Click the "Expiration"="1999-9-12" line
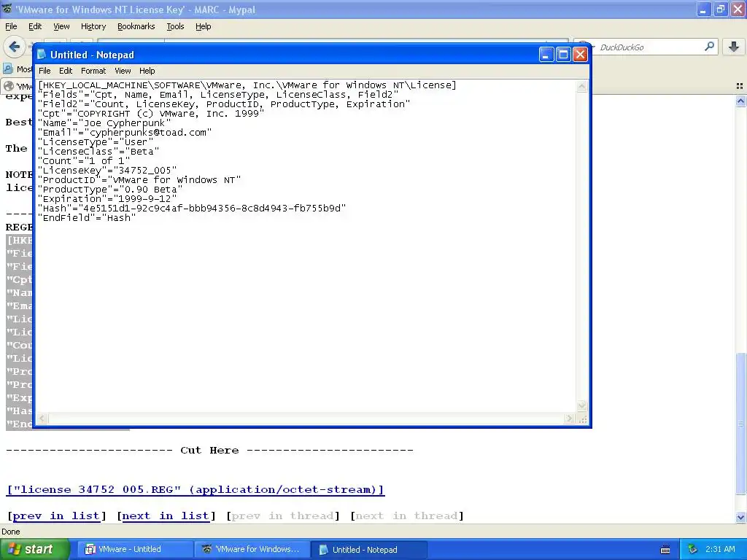 107,199
